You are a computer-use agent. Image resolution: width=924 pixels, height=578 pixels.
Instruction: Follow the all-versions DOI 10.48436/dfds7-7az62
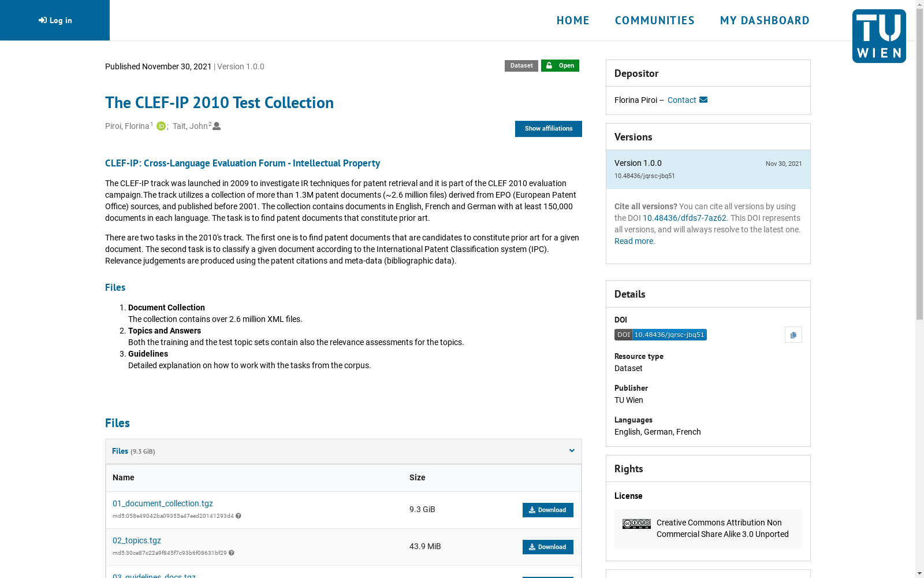pyautogui.click(x=684, y=218)
